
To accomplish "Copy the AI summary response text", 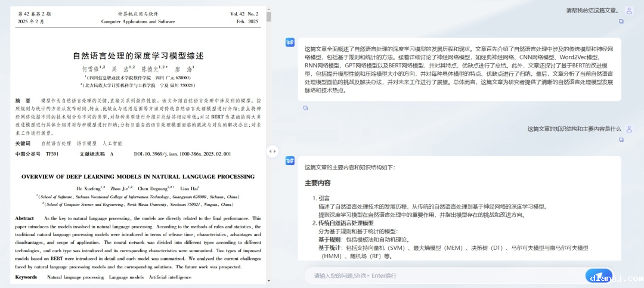I will click(x=305, y=108).
